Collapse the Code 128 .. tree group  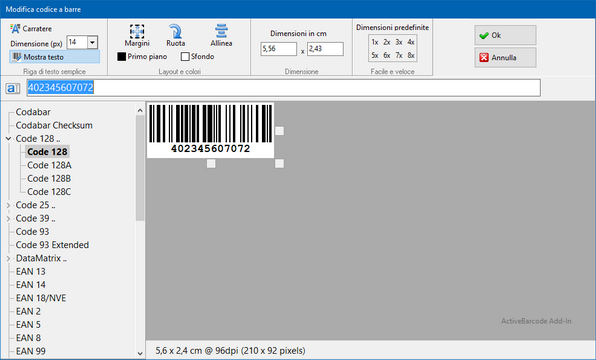(8, 139)
